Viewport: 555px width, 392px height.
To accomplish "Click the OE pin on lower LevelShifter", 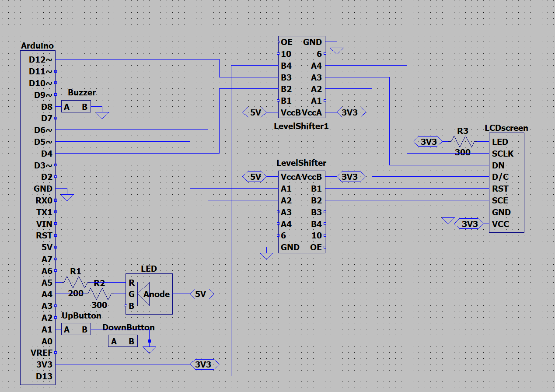I will tap(316, 247).
